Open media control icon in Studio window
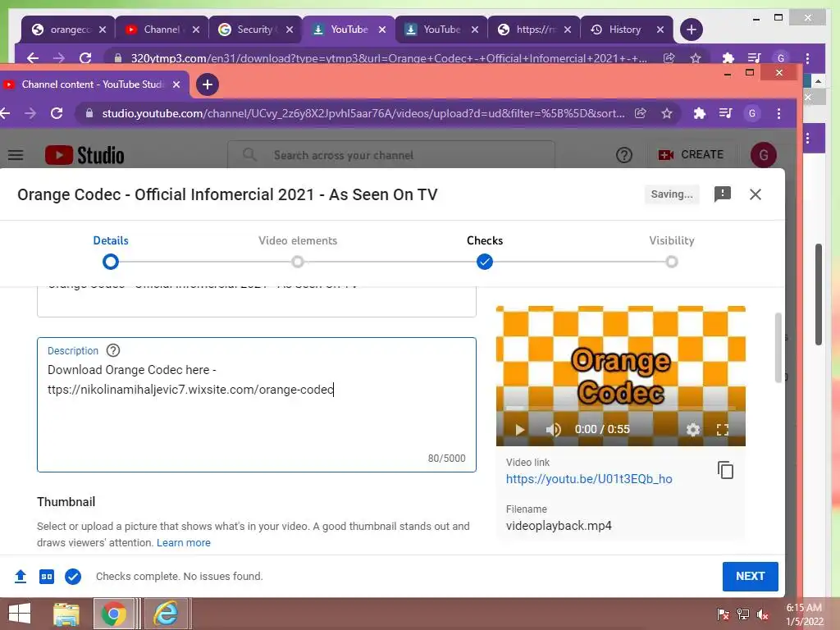The width and height of the screenshot is (840, 630). (x=725, y=113)
